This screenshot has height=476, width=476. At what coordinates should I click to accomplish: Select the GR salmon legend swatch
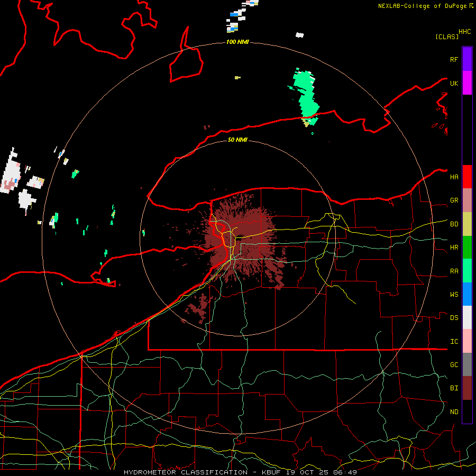point(467,200)
